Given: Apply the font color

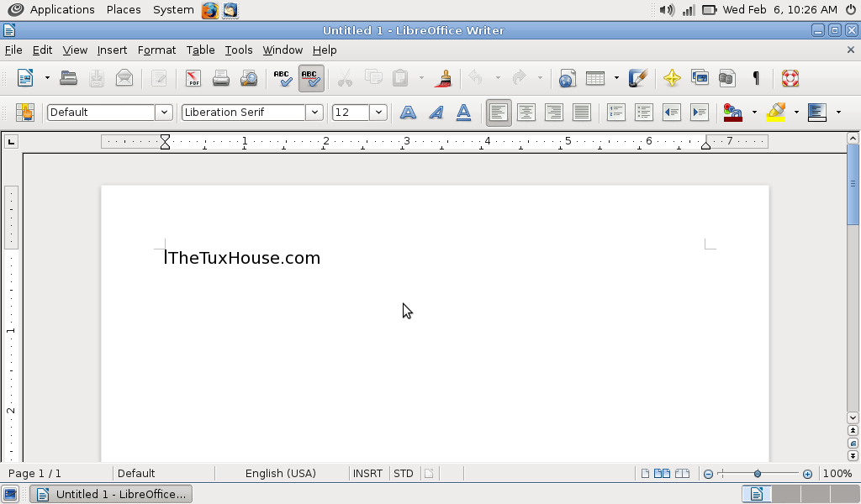Looking at the screenshot, I should pyautogui.click(x=733, y=113).
